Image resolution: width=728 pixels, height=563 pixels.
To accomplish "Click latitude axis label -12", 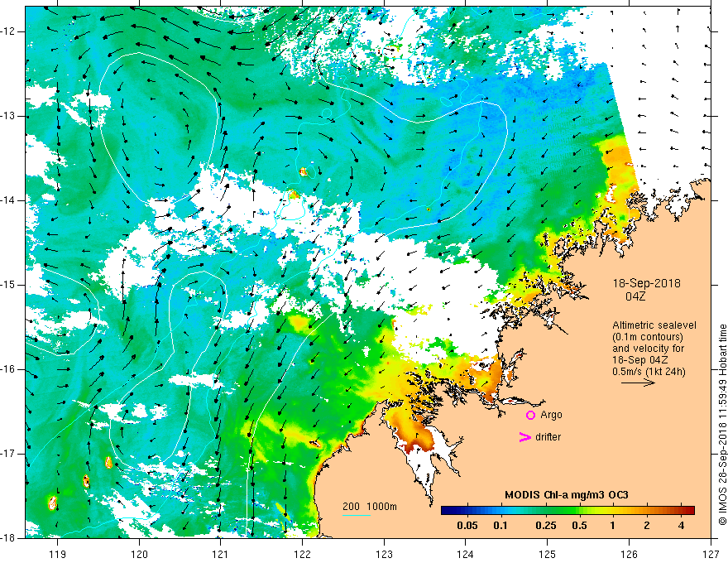I will coord(9,31).
